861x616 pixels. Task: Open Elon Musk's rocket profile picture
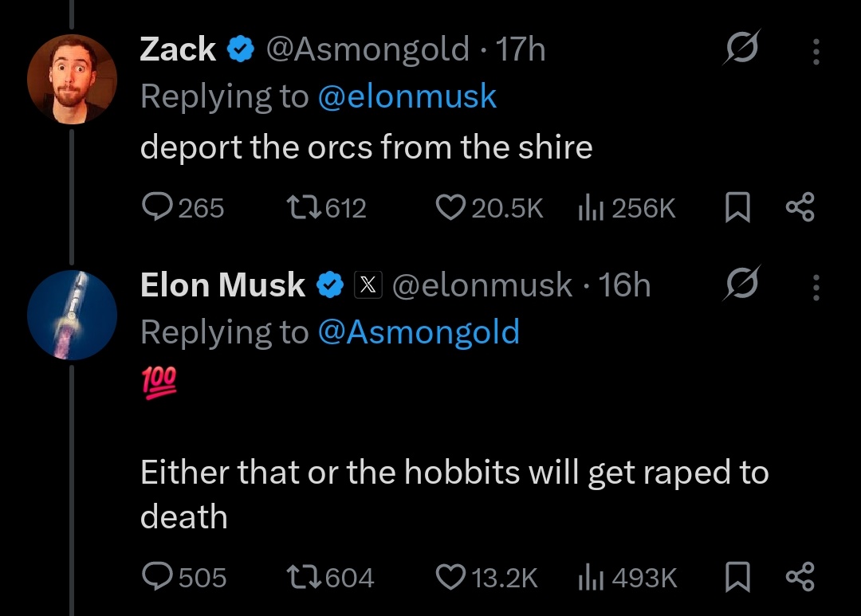pos(72,315)
